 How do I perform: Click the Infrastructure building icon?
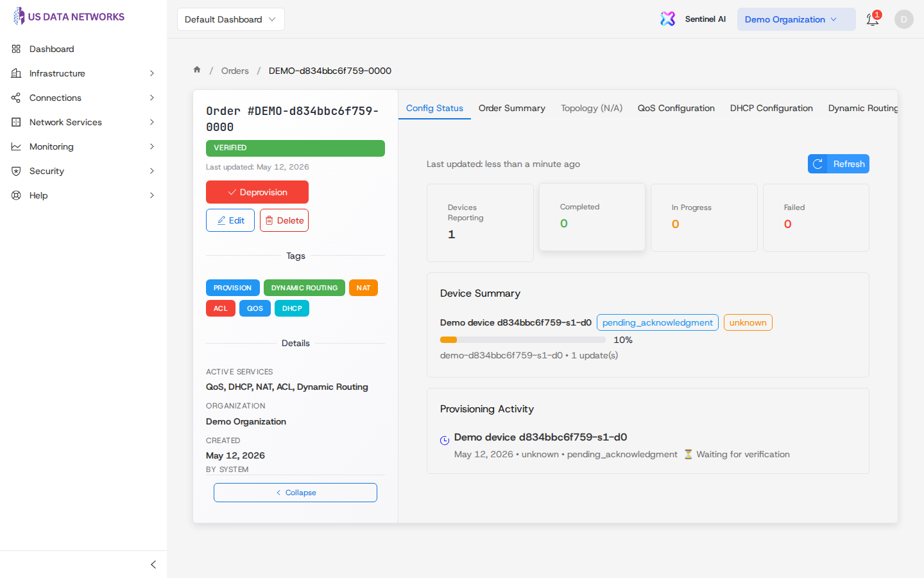pos(16,73)
